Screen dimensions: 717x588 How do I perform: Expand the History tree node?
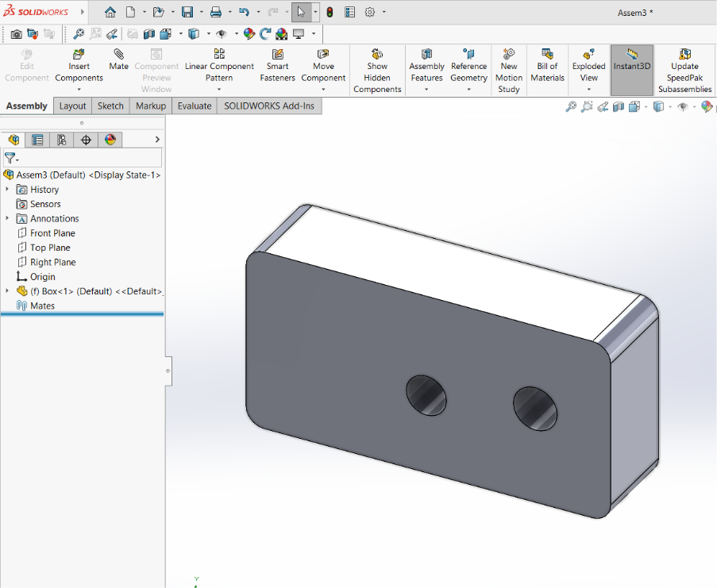tap(7, 189)
